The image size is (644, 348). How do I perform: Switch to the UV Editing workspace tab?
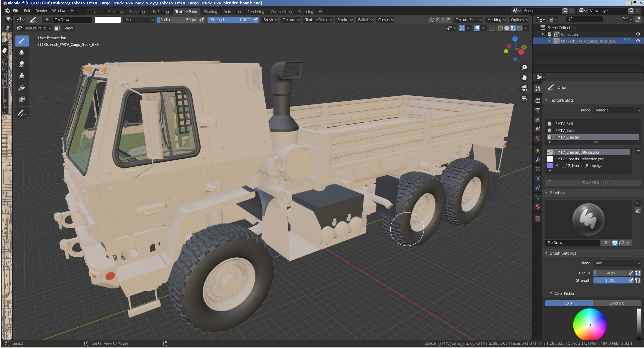click(x=160, y=12)
